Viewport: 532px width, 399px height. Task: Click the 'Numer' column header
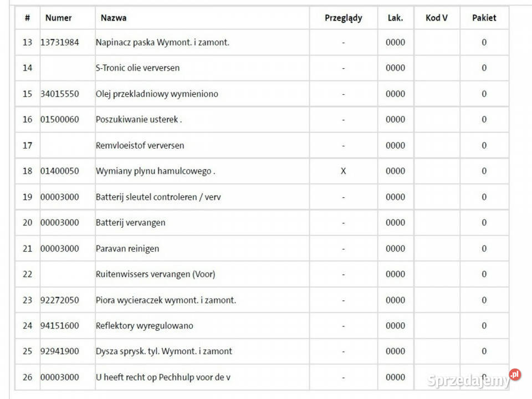tap(58, 18)
